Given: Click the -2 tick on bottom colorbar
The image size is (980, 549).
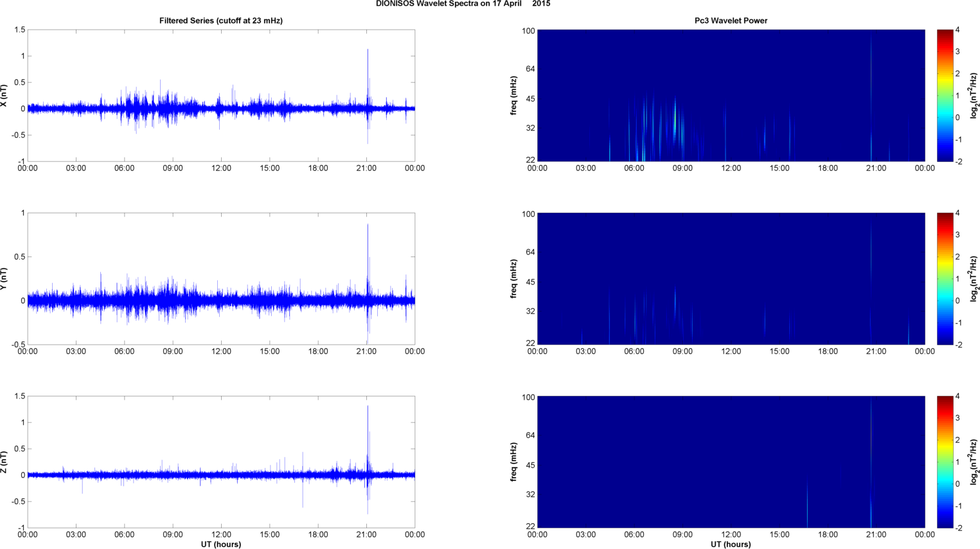Looking at the screenshot, I should pos(958,528).
